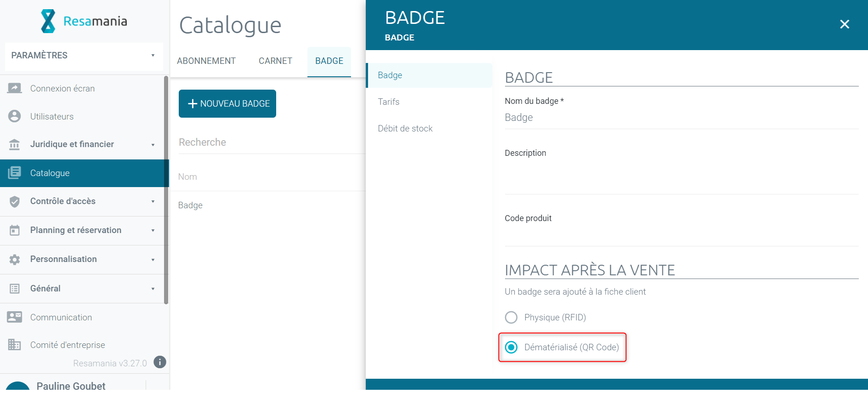Click the Recherche search field
The image size is (868, 410).
[271, 142]
